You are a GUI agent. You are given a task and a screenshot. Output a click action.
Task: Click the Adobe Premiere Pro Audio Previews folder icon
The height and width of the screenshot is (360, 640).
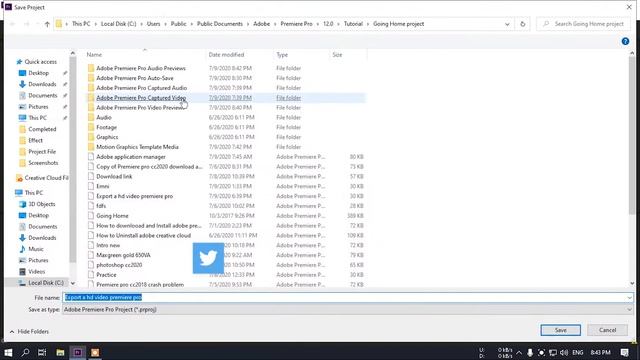coord(91,68)
